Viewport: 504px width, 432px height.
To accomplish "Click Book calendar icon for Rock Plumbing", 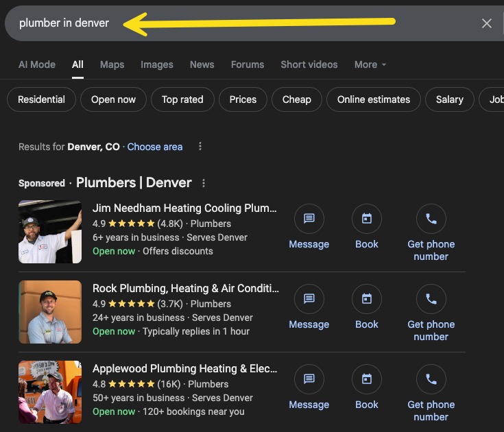I will [367, 299].
